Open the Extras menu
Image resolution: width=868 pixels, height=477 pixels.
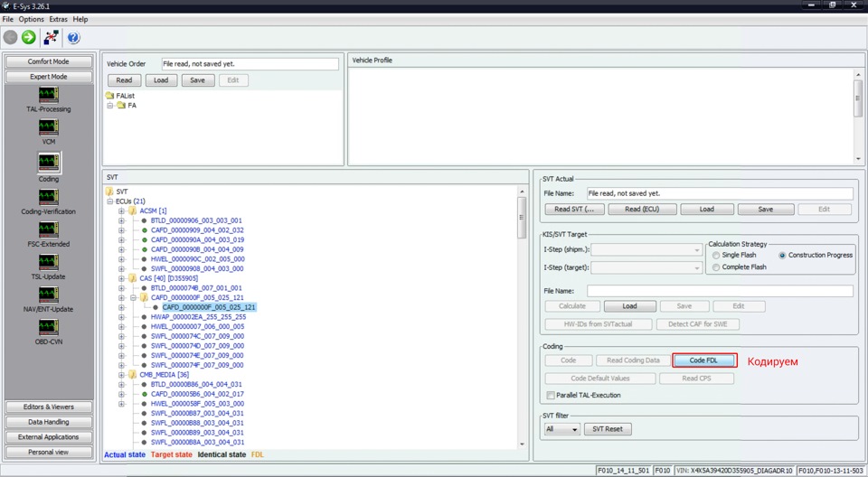click(x=58, y=19)
